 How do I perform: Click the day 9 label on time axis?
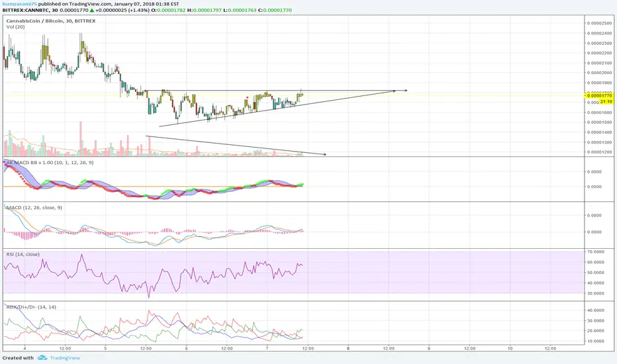click(x=429, y=348)
